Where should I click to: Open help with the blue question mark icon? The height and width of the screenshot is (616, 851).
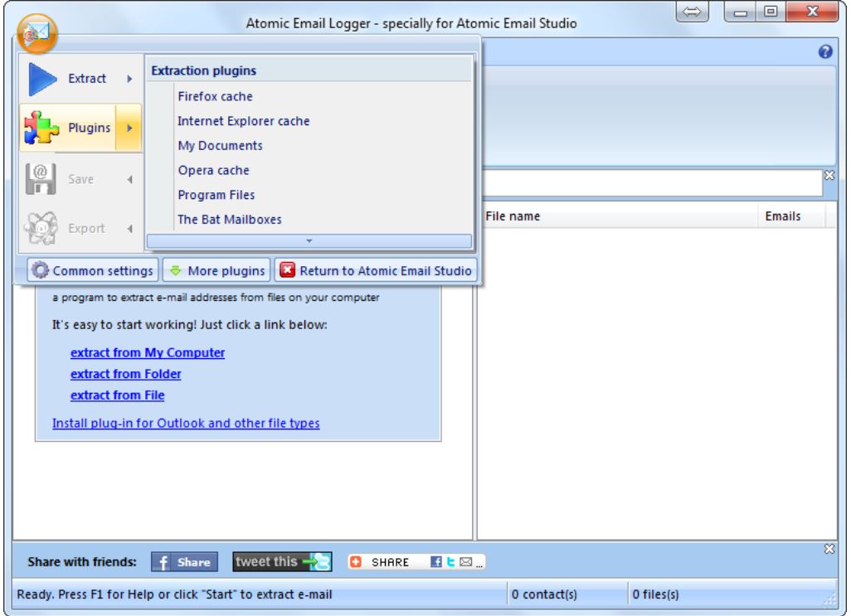click(825, 51)
